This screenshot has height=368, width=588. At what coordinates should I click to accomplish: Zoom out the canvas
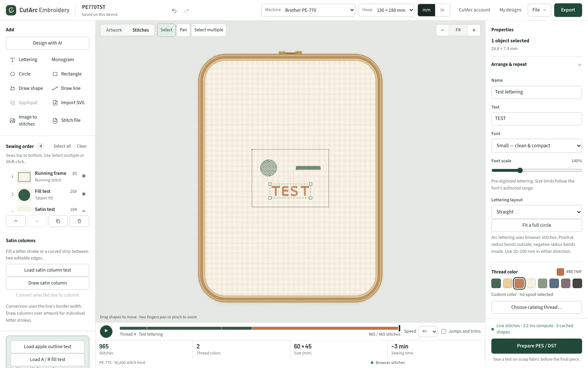[x=442, y=30]
